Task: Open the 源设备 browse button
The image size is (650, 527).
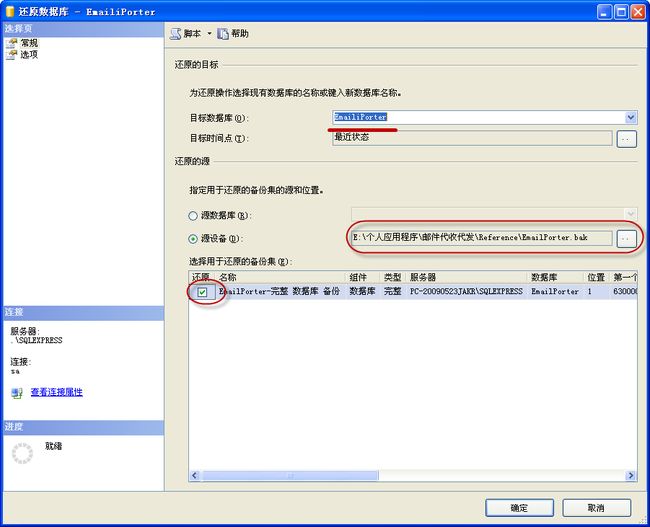Action: click(x=626, y=238)
